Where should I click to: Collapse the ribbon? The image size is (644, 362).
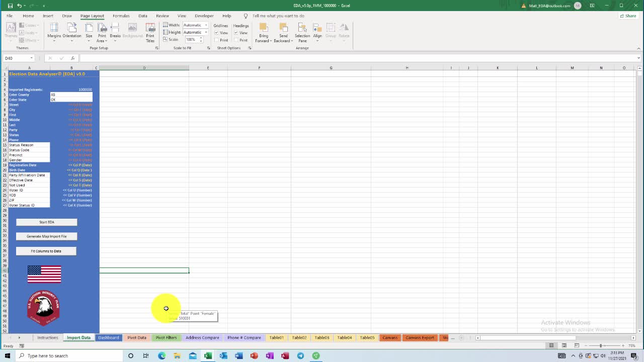point(638,48)
